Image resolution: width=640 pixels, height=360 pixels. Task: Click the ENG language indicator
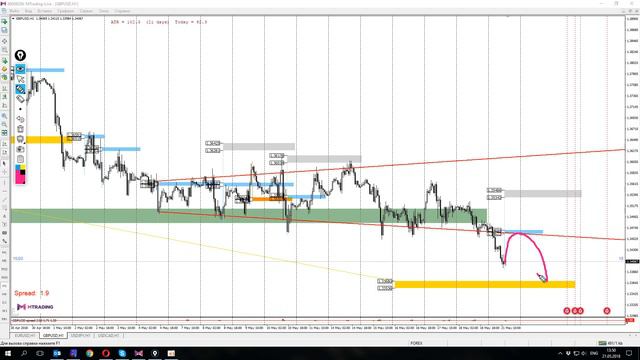[594, 353]
